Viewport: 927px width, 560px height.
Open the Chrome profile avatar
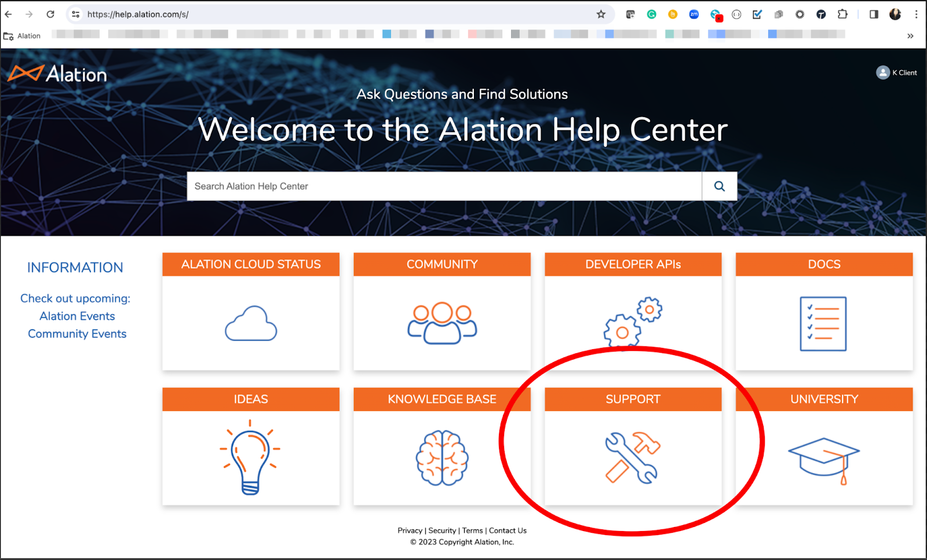pyautogui.click(x=895, y=14)
